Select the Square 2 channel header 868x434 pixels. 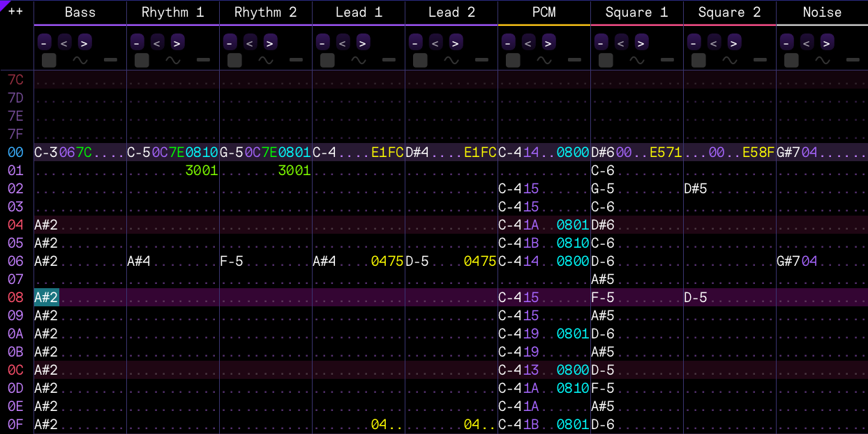[x=729, y=12]
